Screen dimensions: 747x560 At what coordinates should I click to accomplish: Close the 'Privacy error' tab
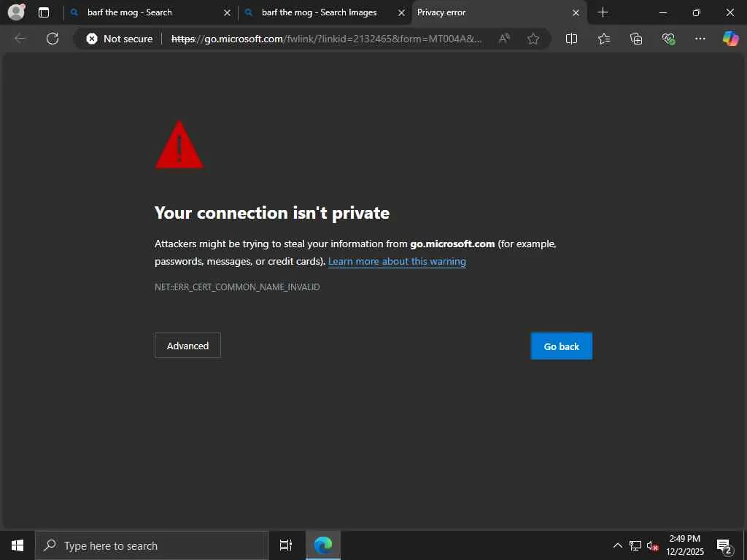576,13
